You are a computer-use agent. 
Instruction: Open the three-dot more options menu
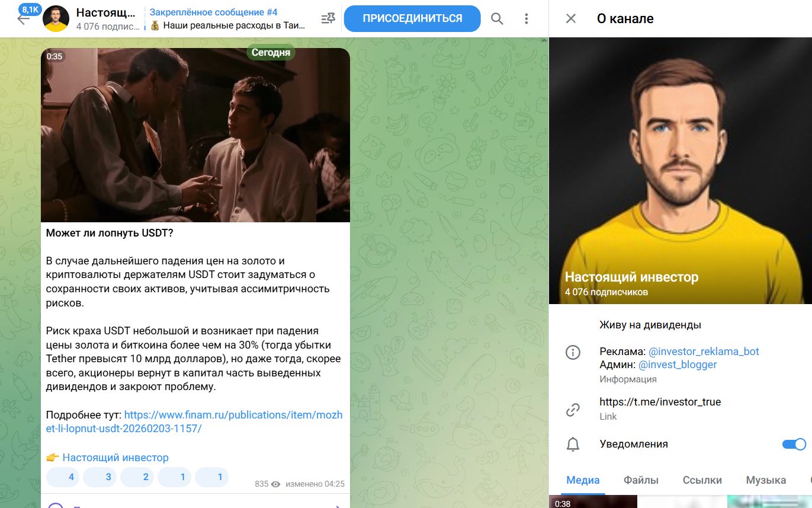pos(526,19)
